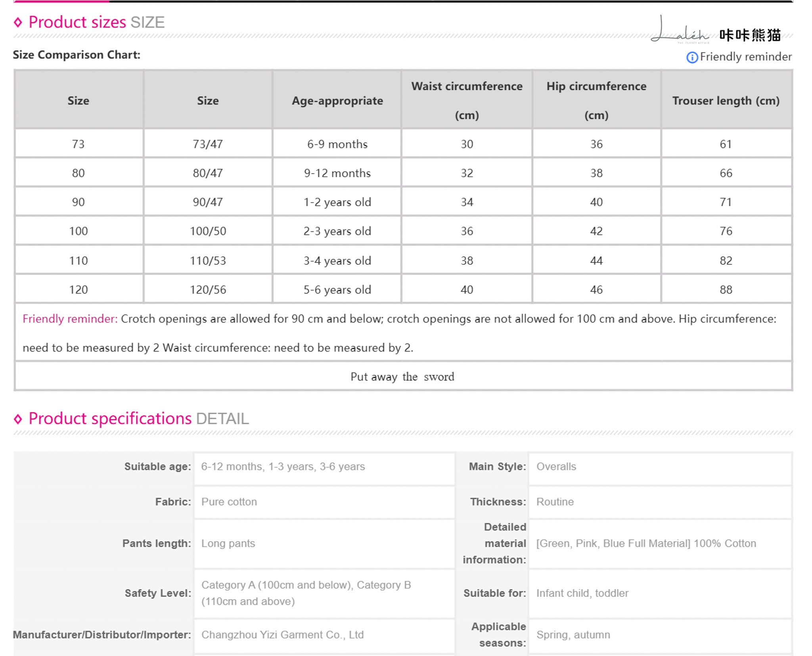812x656 pixels.
Task: Select the 5-6 years old cell
Action: (337, 289)
